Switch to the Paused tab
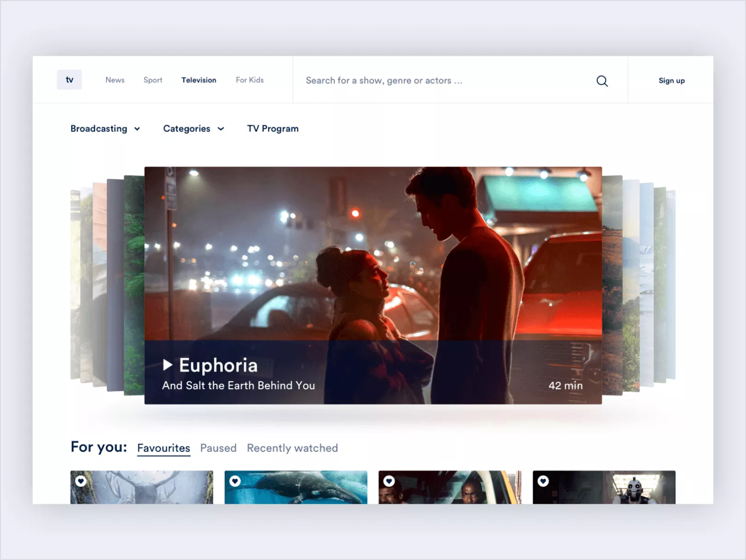746x560 pixels. pyautogui.click(x=218, y=448)
